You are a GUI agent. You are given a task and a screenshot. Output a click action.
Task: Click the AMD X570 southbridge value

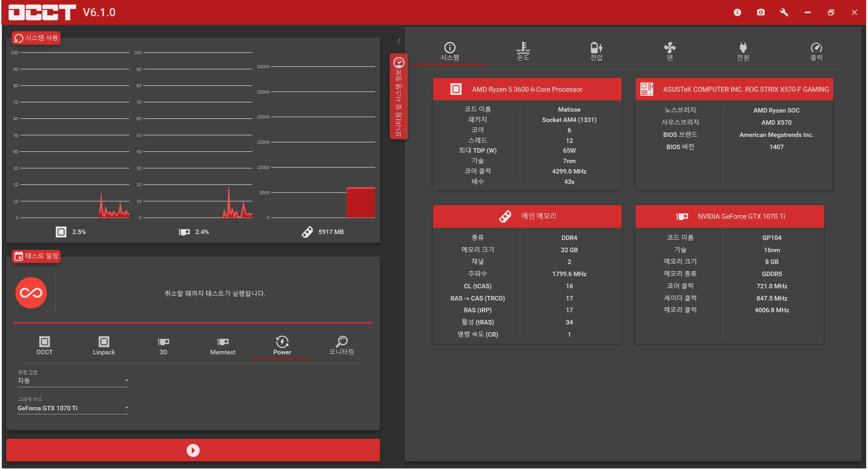pos(776,122)
